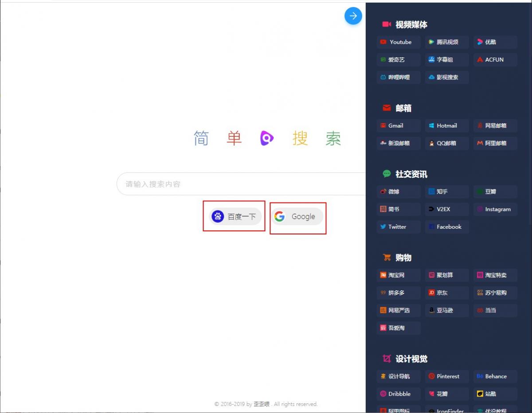Click the 邮箱 section heading
532x413 pixels.
403,108
